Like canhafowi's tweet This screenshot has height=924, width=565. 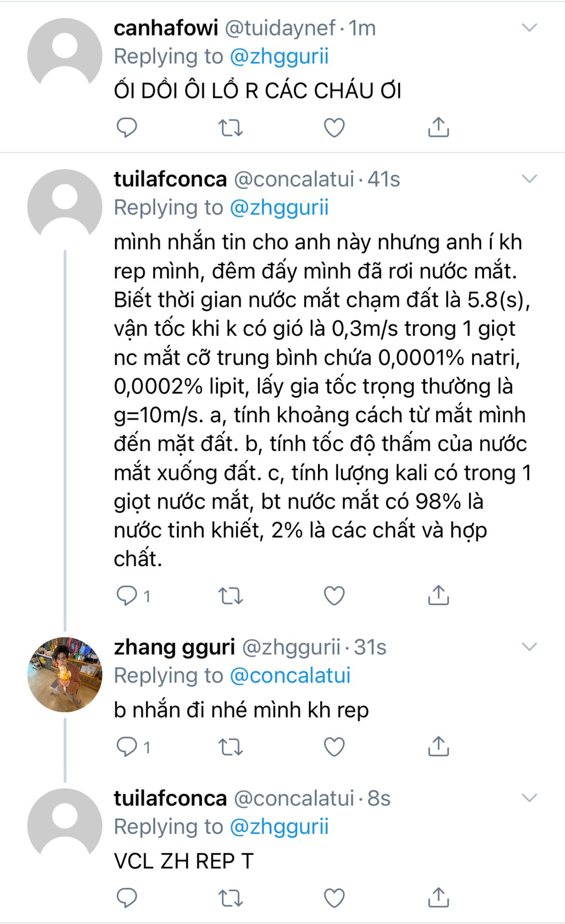pyautogui.click(x=334, y=128)
